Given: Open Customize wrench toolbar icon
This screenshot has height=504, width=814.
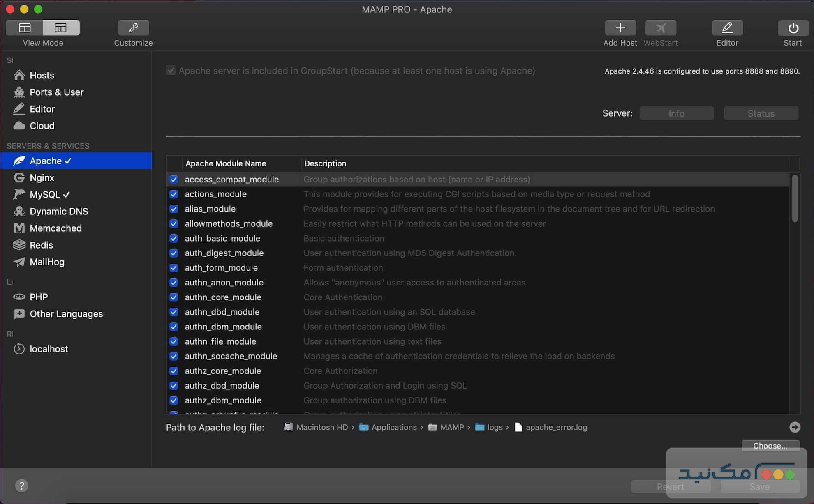Looking at the screenshot, I should [x=133, y=28].
